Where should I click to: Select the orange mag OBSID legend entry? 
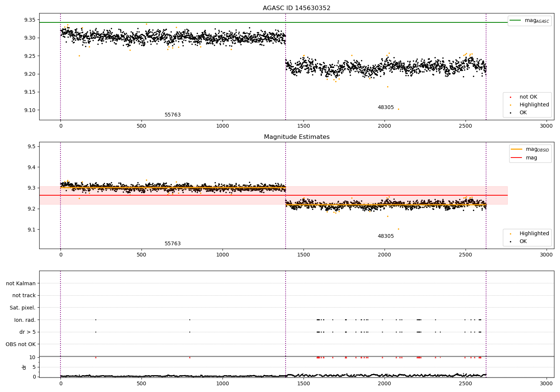pyautogui.click(x=530, y=149)
